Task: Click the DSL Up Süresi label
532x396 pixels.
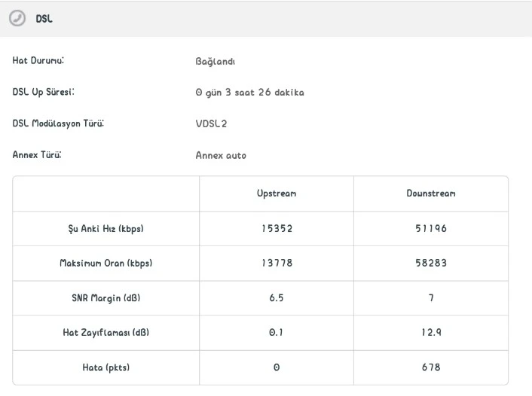Action: click(x=44, y=92)
